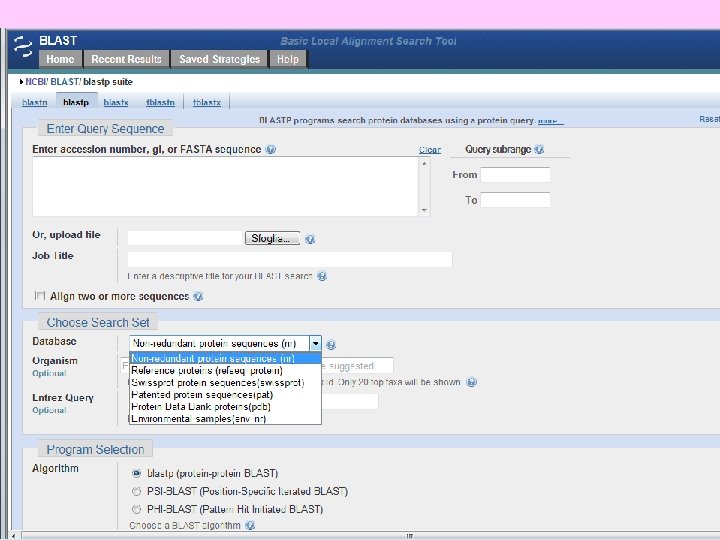
Task: Click NCBI breadcrumb link
Action: click(35, 82)
